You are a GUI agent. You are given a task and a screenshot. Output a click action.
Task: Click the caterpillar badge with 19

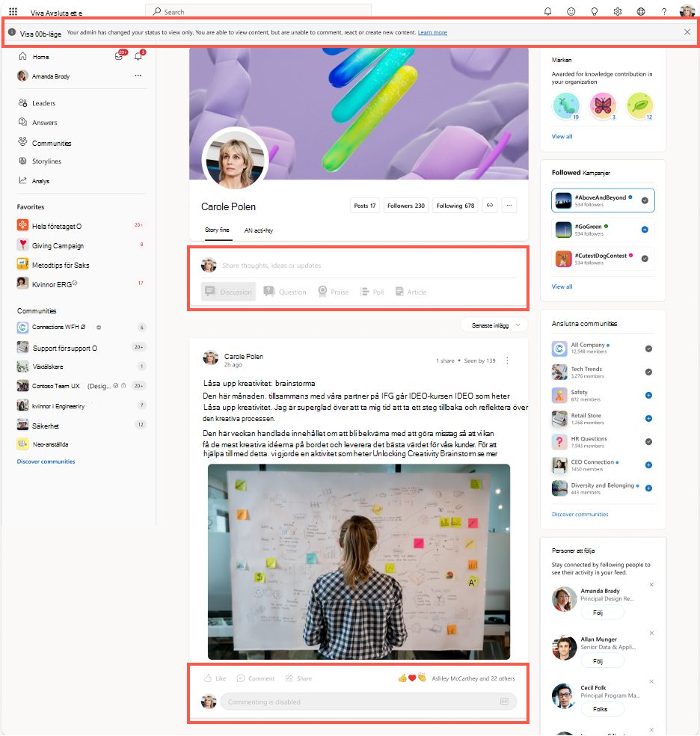pyautogui.click(x=566, y=105)
